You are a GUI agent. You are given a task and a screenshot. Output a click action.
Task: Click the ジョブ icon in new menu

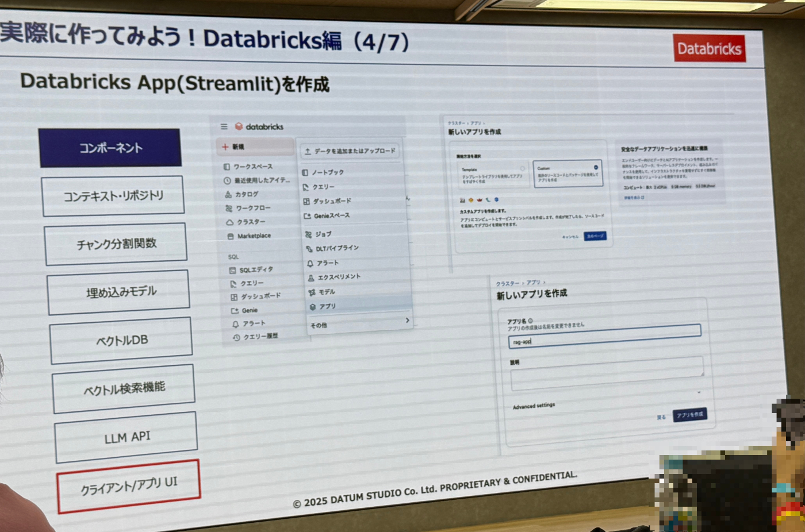[x=308, y=234]
